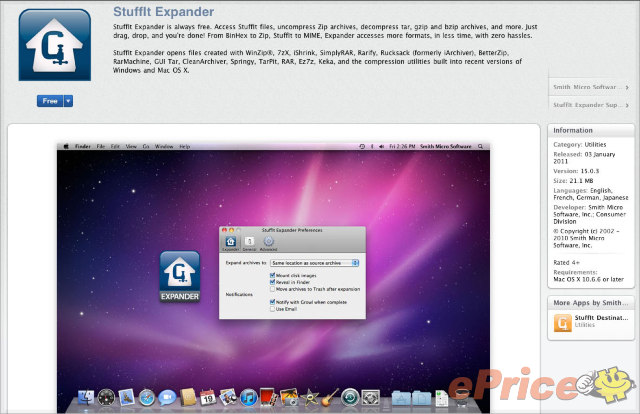
Task: Click the yellow minimize button of Preferences window
Action: 231,230
